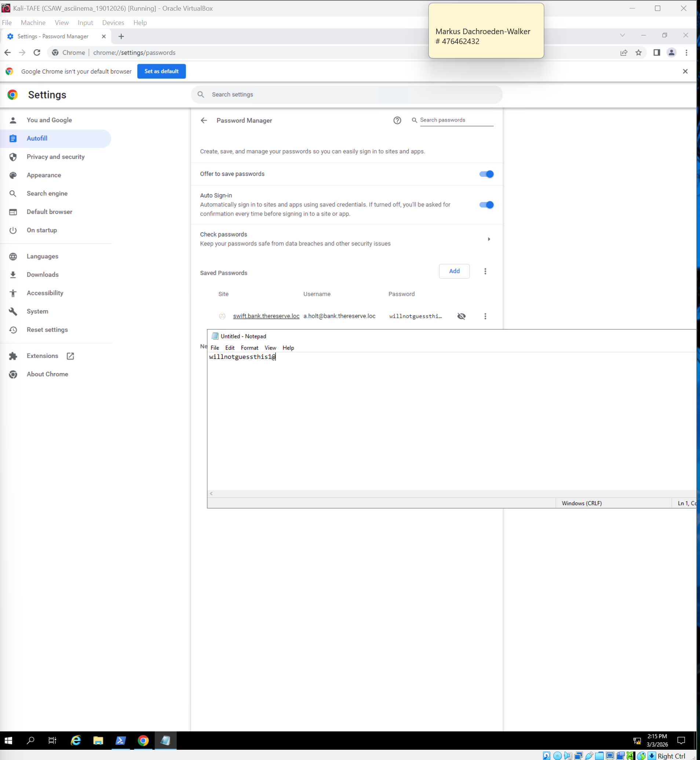Expand the Check passwords section
Image resolution: width=700 pixels, height=760 pixels.
[x=489, y=239]
